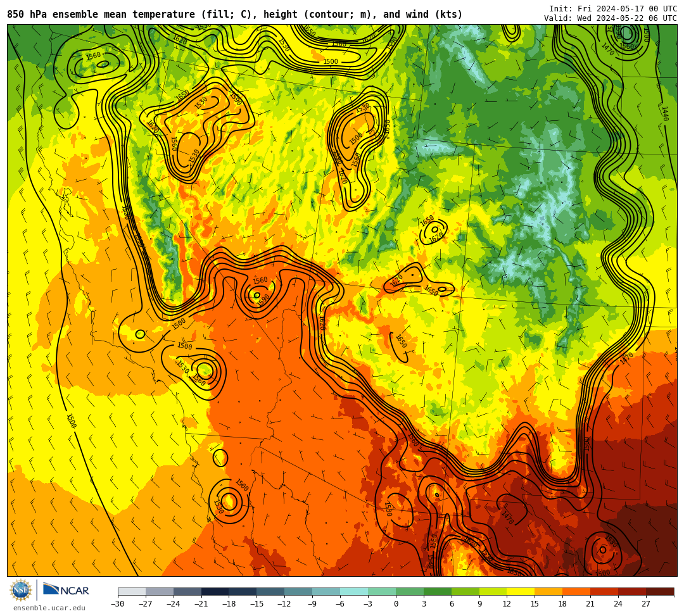
Task: Click the −3 colorbar tick label
Action: pyautogui.click(x=368, y=604)
